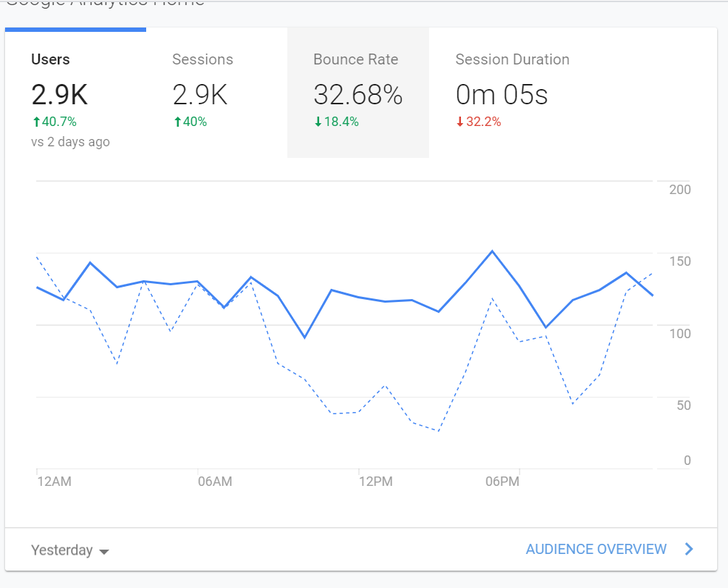Click the 12PM label on the time axis

pyautogui.click(x=376, y=482)
